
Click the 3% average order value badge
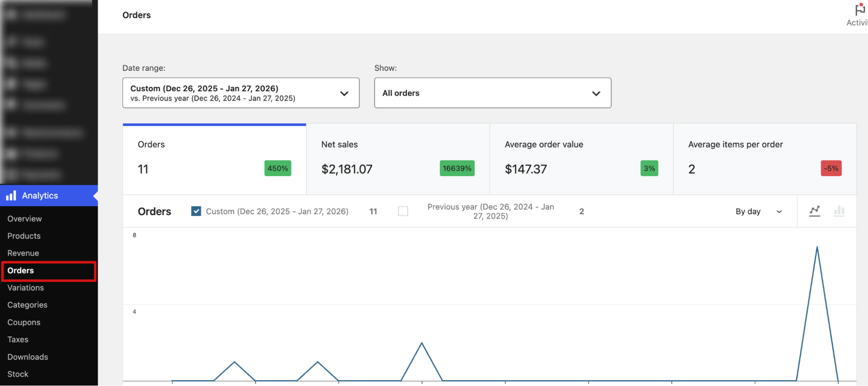click(649, 168)
